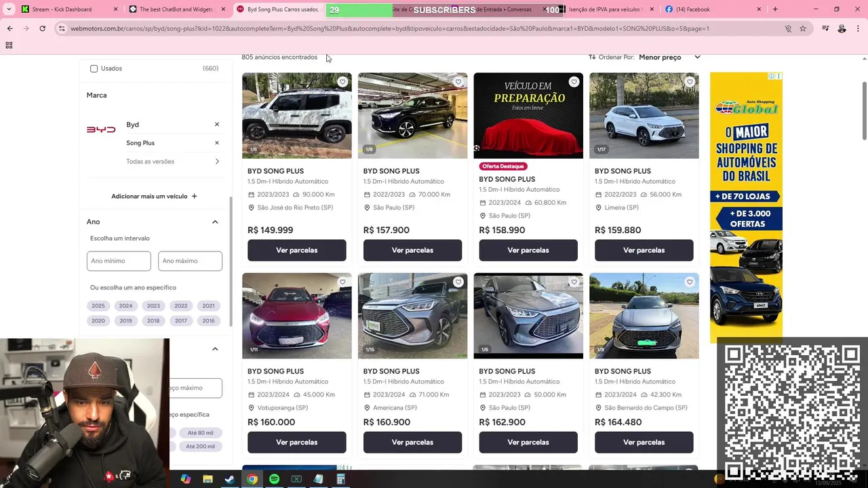Open the Auto Shopping Global ad banner
Screen dimensions: 868x488
(746, 207)
